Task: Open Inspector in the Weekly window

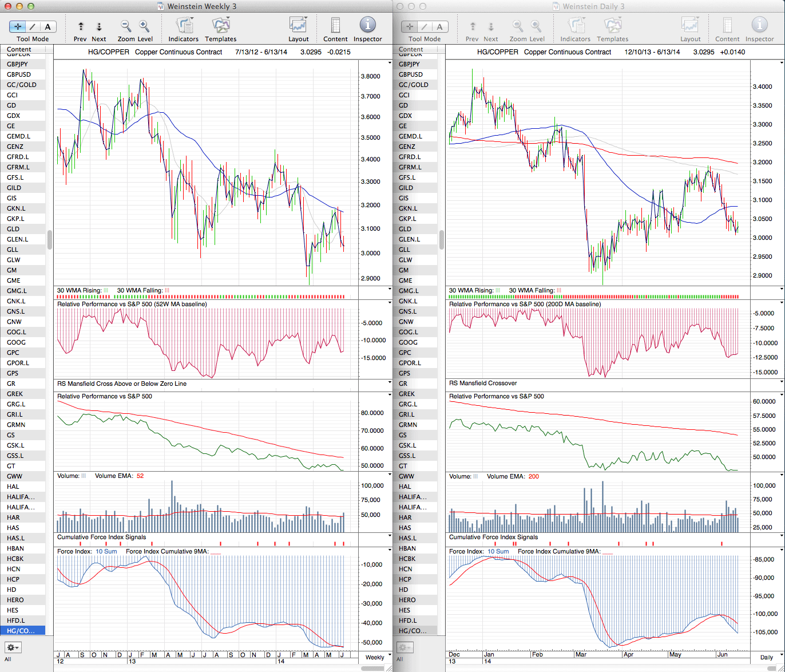Action: point(367,26)
